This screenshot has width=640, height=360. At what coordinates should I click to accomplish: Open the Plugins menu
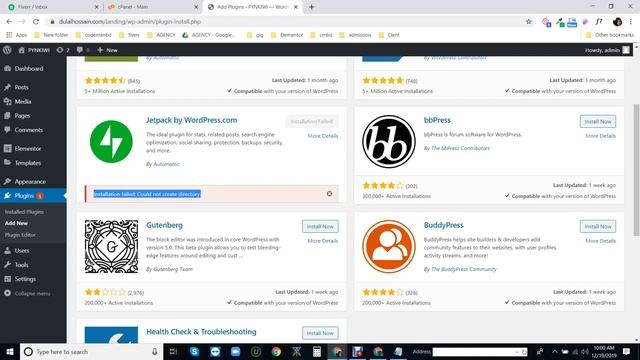click(x=24, y=196)
